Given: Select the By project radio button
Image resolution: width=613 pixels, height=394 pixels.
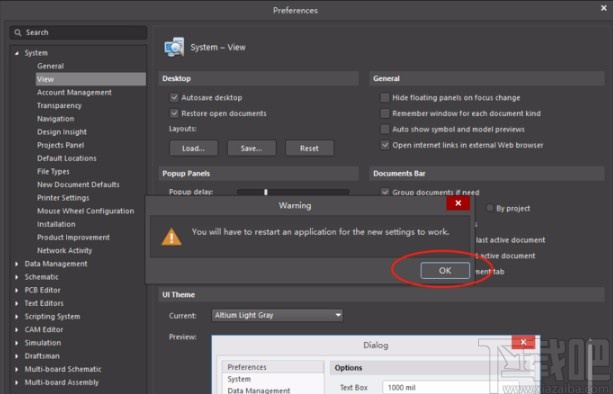Looking at the screenshot, I should coord(489,208).
